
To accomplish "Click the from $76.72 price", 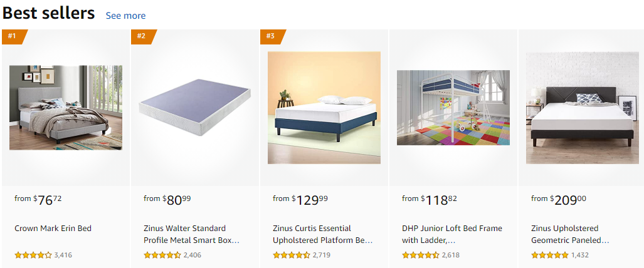I will (39, 200).
